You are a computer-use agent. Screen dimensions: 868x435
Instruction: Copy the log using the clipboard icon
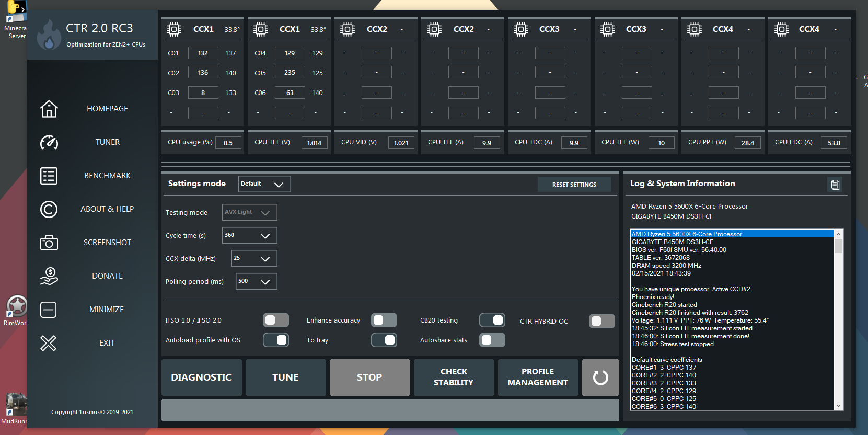pos(835,185)
